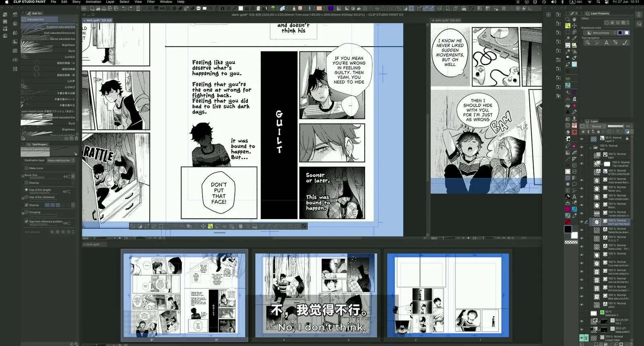Open the page 4-3 spread thumbnail
The width and height of the screenshot is (644, 346).
(316, 295)
